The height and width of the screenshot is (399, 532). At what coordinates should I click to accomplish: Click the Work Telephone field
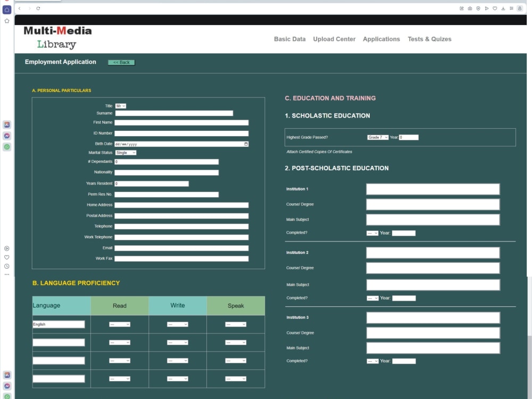(x=181, y=237)
